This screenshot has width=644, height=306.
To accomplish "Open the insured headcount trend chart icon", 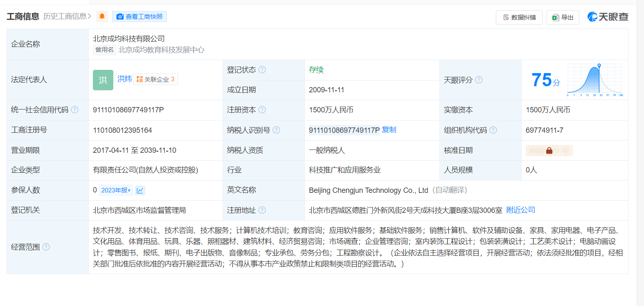I will coord(140,190).
